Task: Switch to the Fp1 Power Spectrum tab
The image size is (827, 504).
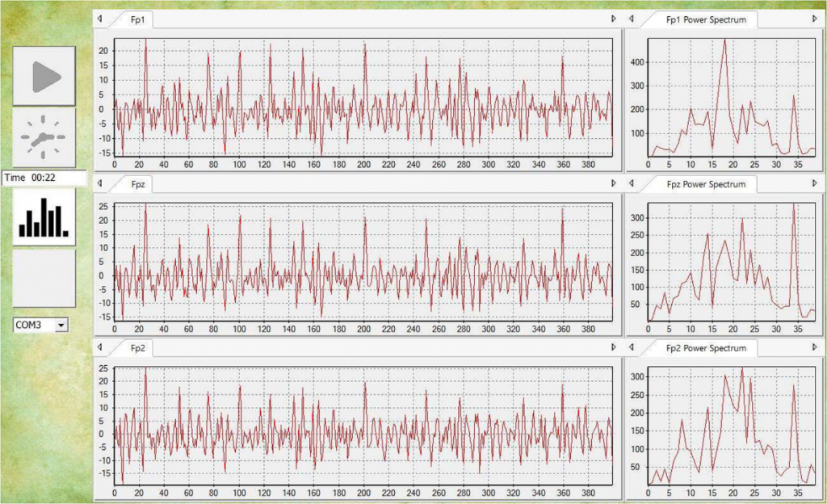Action: coord(705,19)
